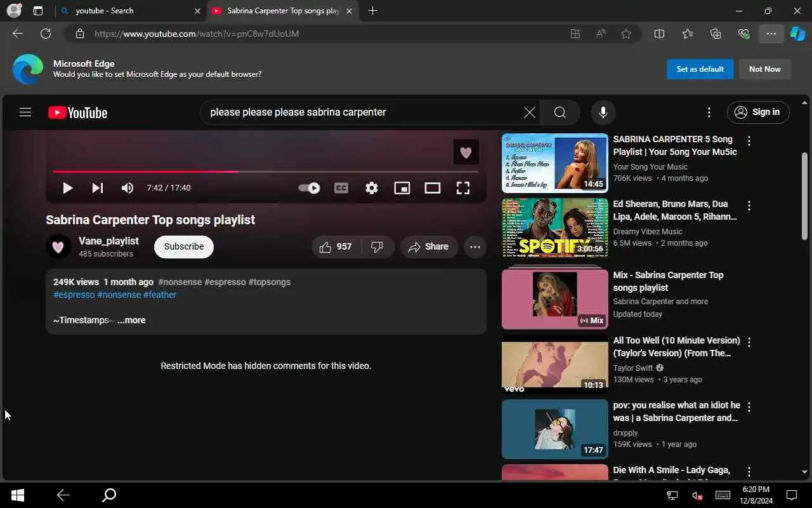Open menu for pov: you realise video
Viewport: 812px width, 508px height.
point(749,407)
